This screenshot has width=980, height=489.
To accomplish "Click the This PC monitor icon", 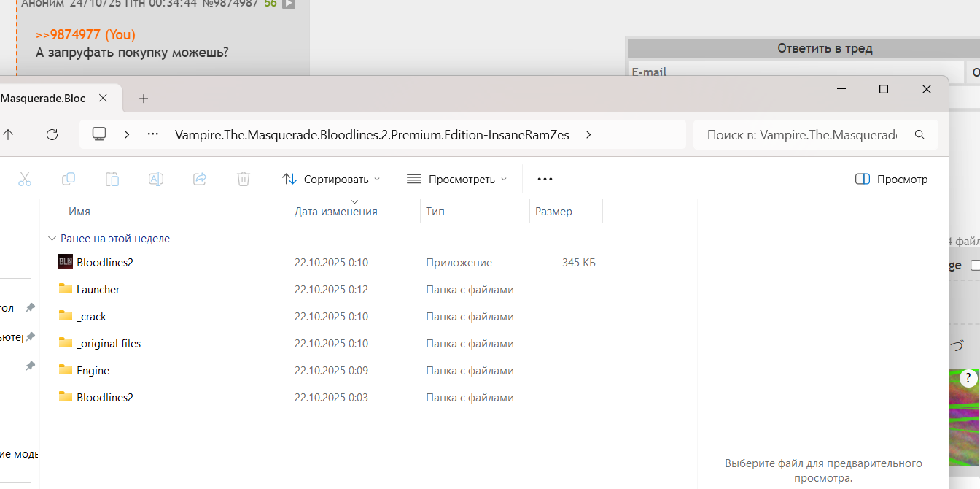I will coord(99,134).
